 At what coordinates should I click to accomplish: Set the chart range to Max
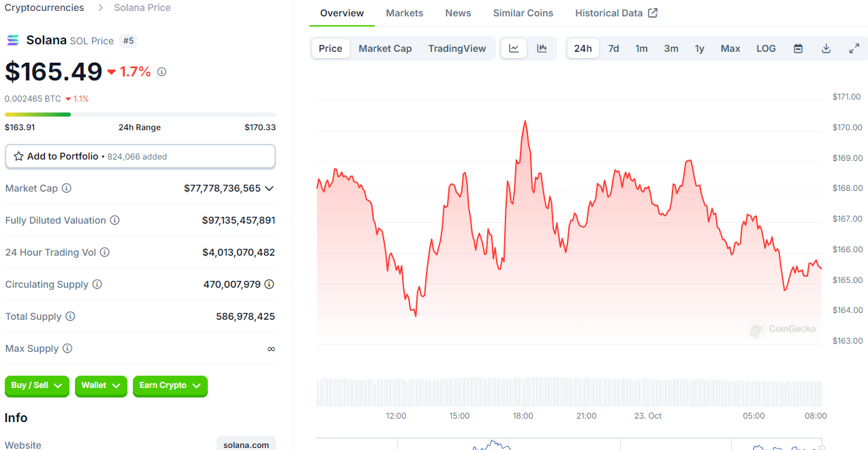(730, 48)
